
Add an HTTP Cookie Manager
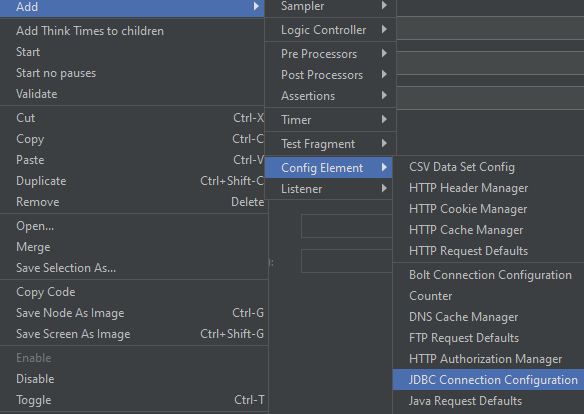click(x=488, y=209)
